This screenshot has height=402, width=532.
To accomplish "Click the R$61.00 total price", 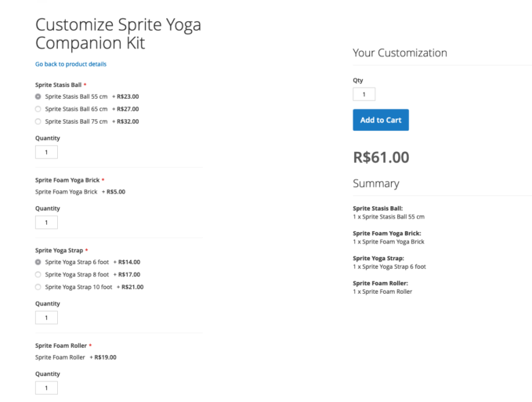I will [381, 157].
